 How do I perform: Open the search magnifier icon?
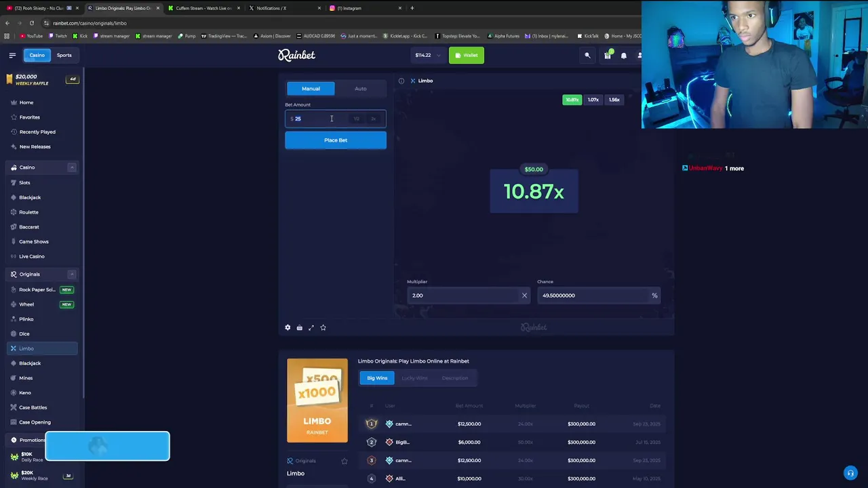point(587,56)
